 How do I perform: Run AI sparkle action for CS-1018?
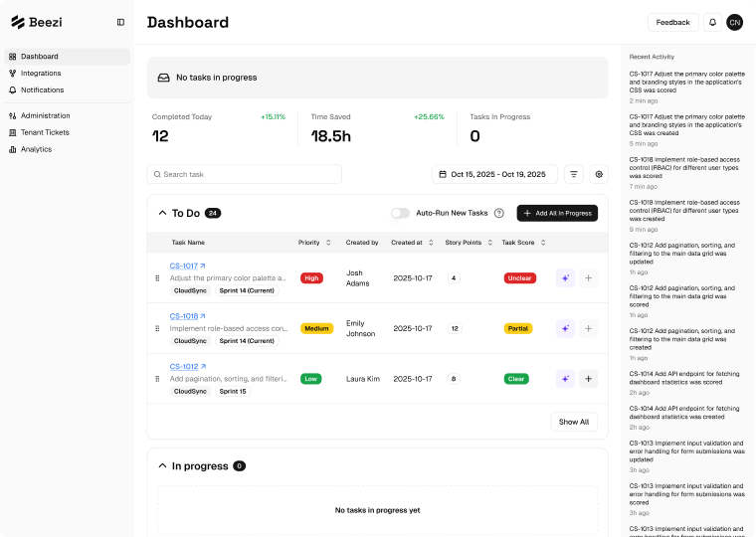(565, 329)
